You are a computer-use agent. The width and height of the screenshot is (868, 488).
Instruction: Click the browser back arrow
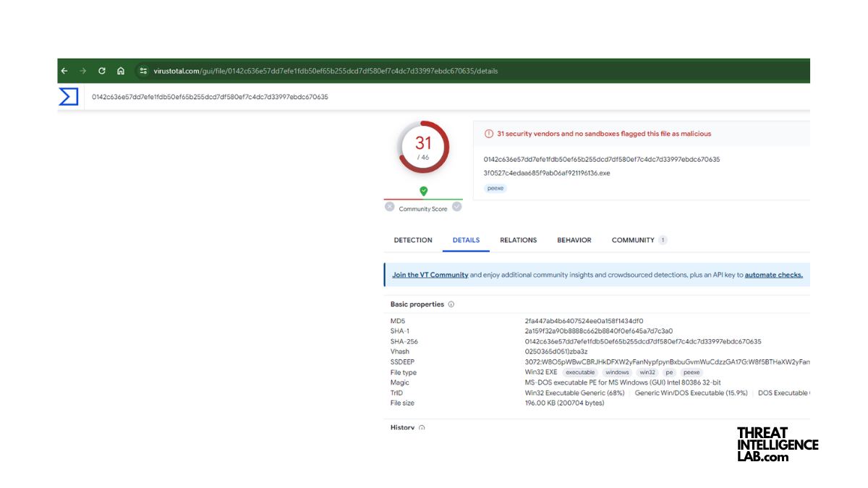click(64, 71)
